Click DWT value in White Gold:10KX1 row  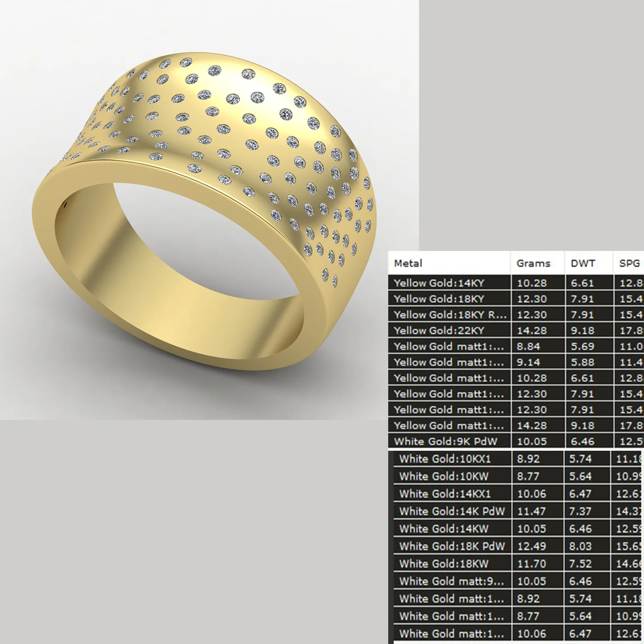(x=580, y=459)
